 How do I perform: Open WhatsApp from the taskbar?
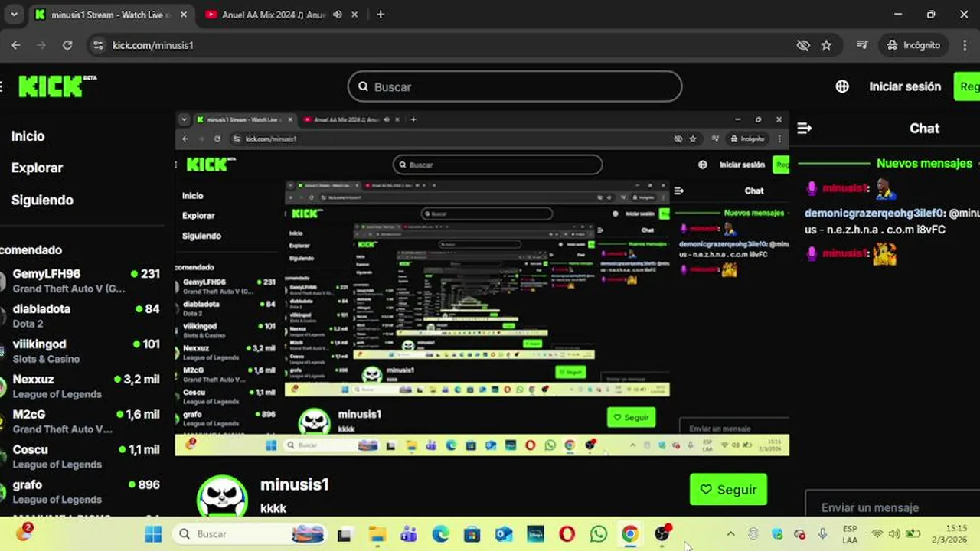(x=599, y=534)
